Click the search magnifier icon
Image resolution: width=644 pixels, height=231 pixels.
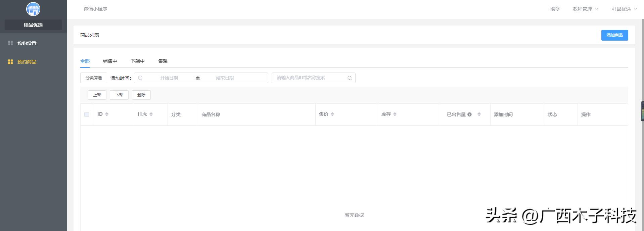(350, 78)
